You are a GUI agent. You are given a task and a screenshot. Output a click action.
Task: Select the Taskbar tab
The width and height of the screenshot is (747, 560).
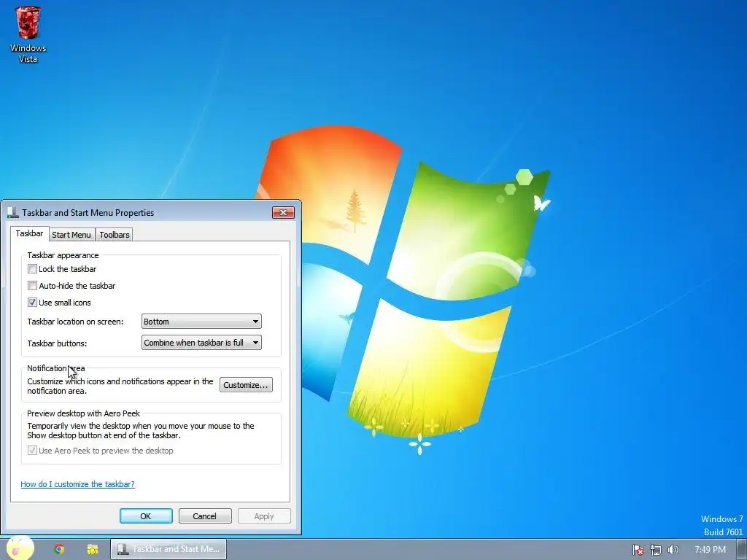point(29,233)
